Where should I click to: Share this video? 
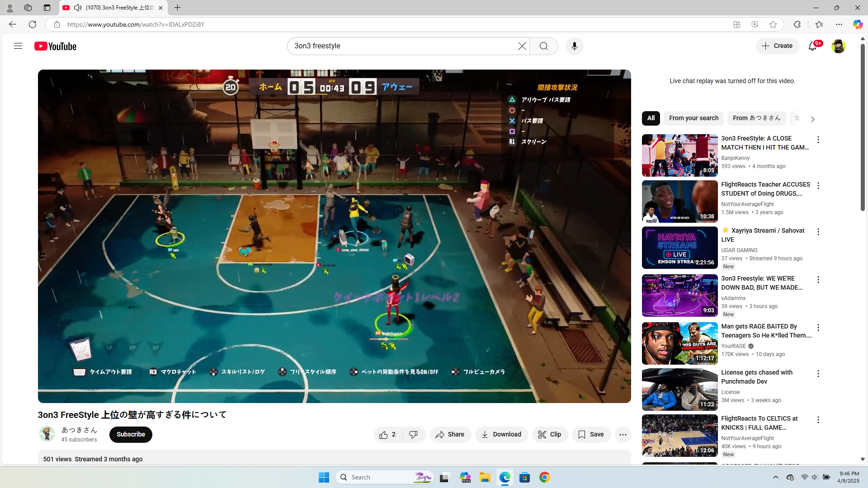(x=450, y=435)
